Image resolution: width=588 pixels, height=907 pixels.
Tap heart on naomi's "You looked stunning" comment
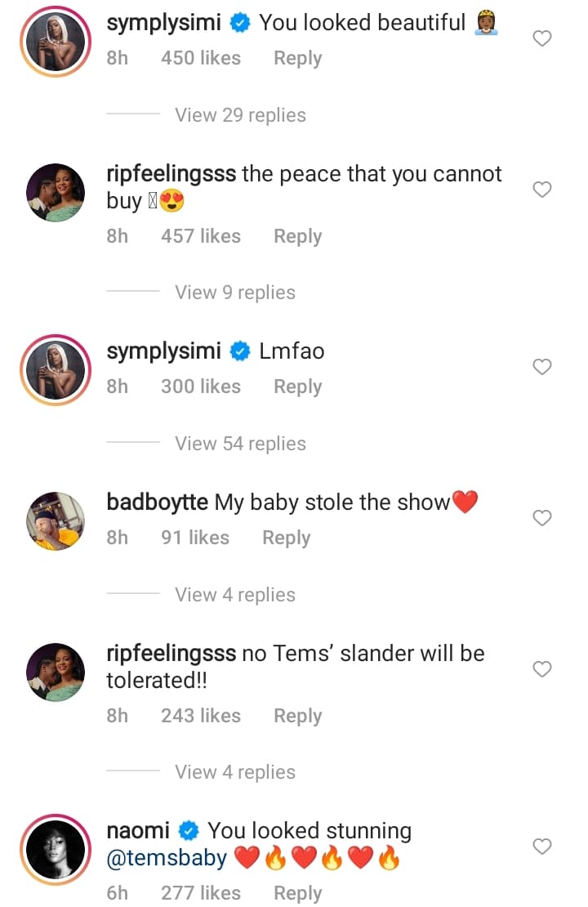coord(542,847)
